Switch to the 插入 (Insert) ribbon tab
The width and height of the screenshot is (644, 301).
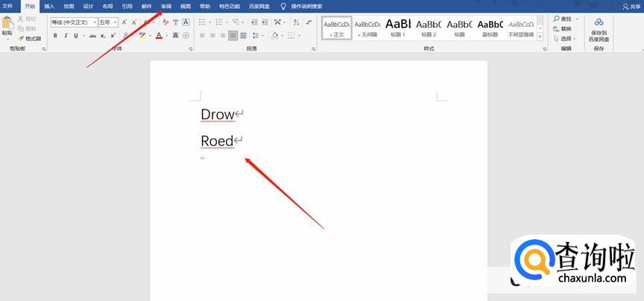tap(49, 7)
